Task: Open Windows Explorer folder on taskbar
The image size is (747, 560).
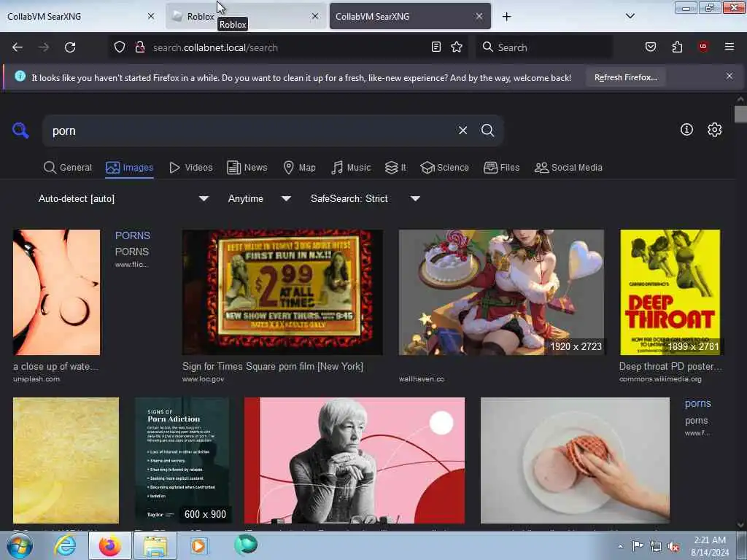Action: pos(155,545)
